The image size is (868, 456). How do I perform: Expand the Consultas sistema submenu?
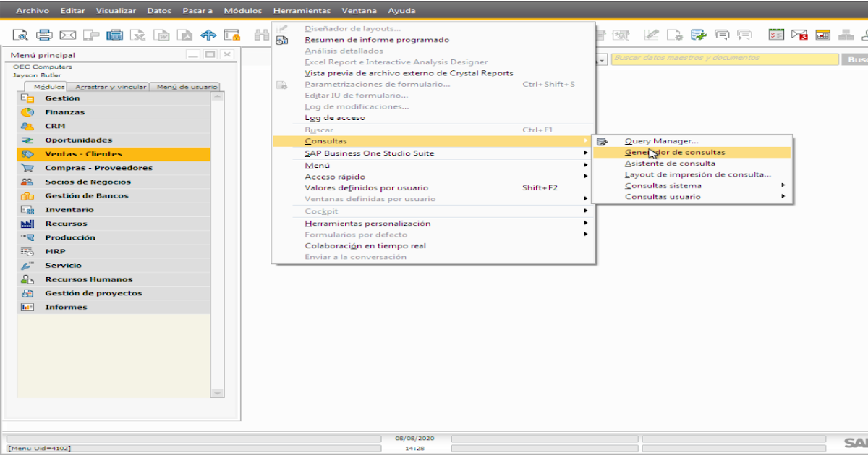pyautogui.click(x=655, y=185)
